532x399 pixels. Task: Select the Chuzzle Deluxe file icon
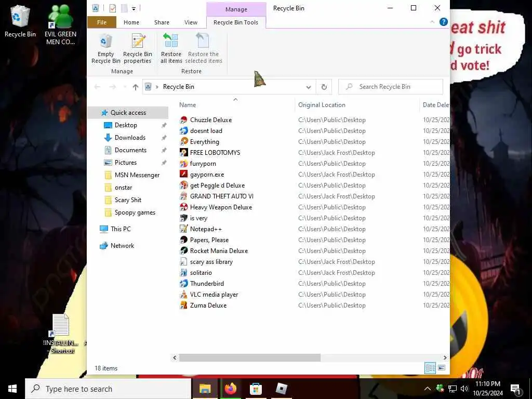[x=183, y=120]
